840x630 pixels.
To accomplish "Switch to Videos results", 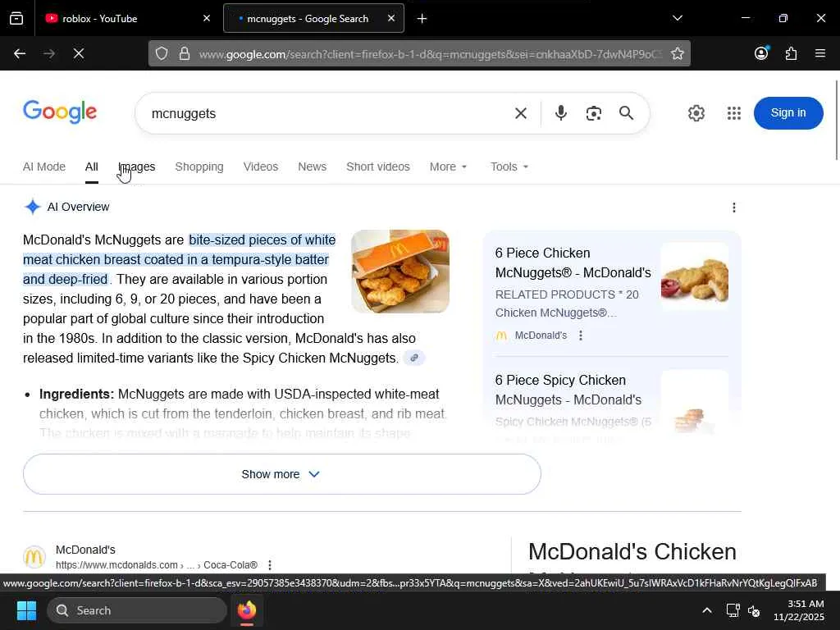I will [x=261, y=167].
